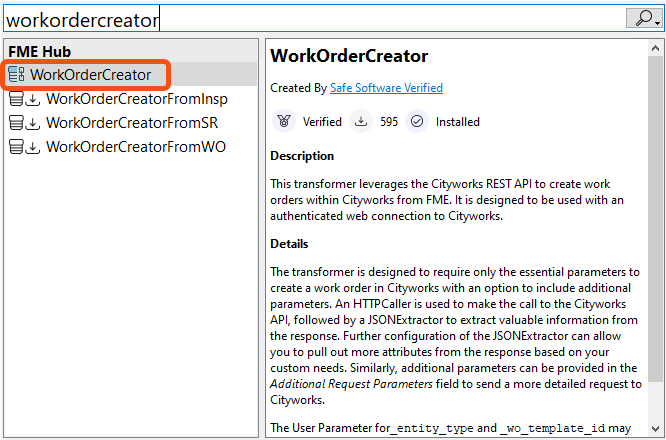The image size is (666, 440).
Task: Click the 595 downloads count text
Action: coord(389,122)
